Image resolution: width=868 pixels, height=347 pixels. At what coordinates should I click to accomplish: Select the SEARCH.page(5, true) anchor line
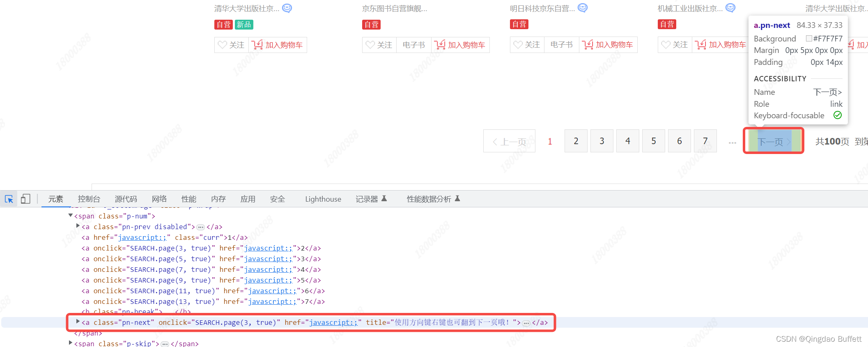tap(201, 259)
